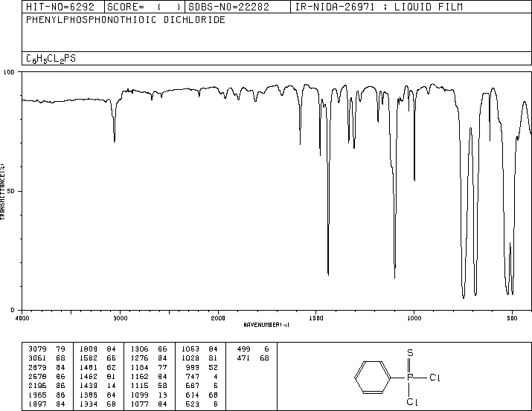Select the SCORE= header field
Image resolution: width=532 pixels, height=411 pixels.
click(144, 7)
